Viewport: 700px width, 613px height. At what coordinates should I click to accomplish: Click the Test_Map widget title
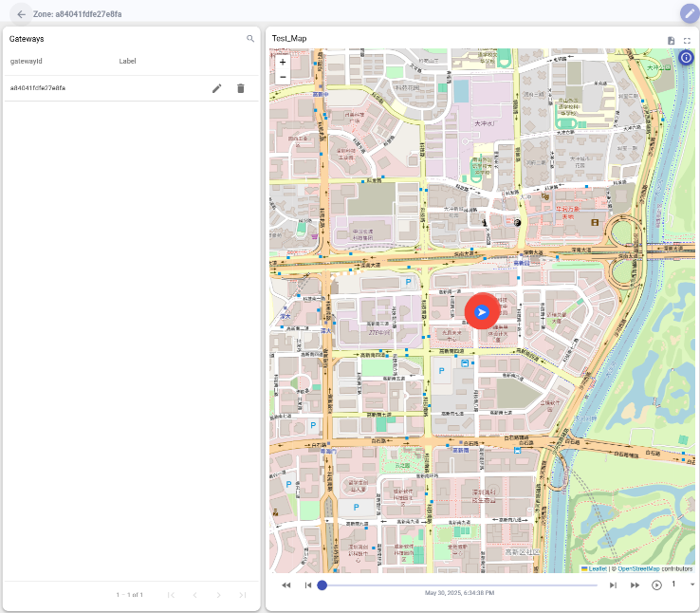(289, 38)
